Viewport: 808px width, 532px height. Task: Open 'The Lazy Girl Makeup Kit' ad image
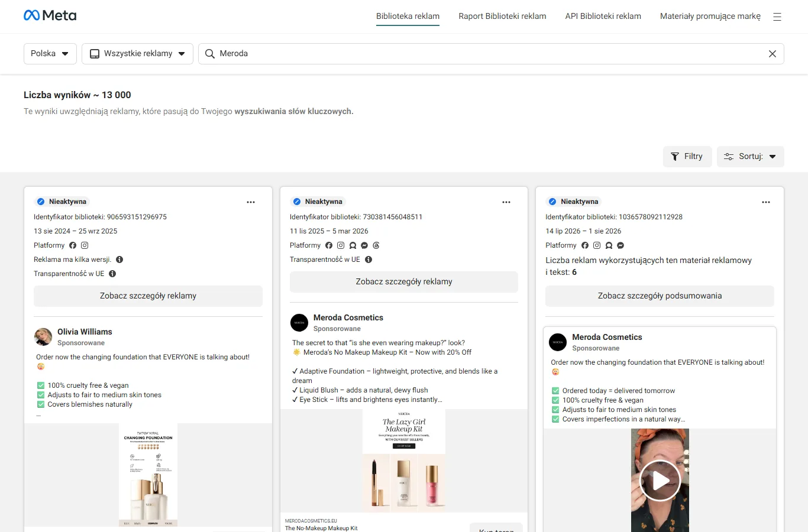point(404,460)
